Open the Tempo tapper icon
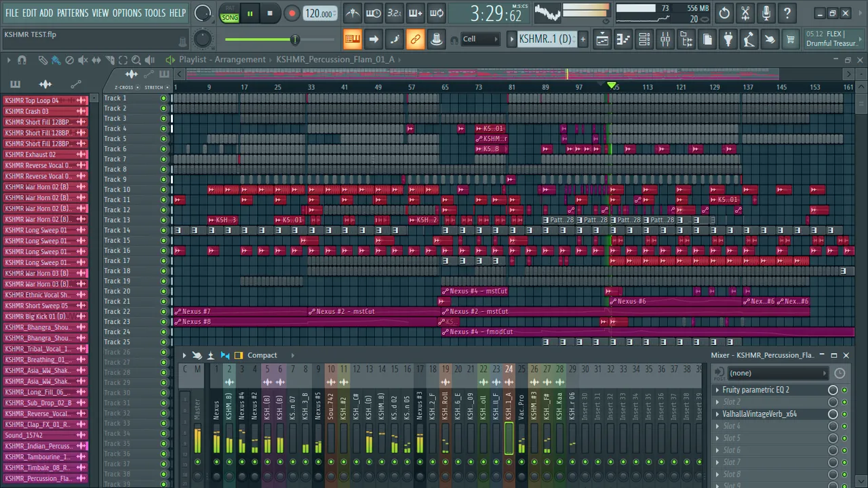The image size is (868, 488). [x=749, y=39]
